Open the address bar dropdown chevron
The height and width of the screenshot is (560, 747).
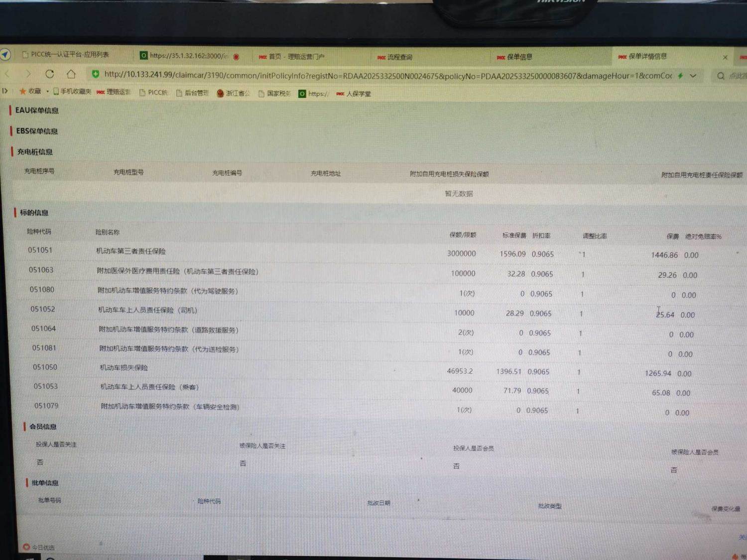point(693,76)
